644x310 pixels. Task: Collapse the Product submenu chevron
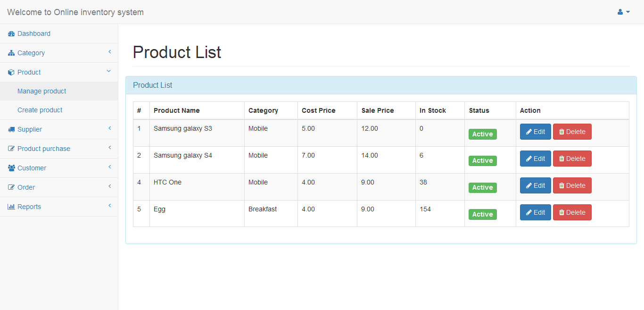pos(109,71)
